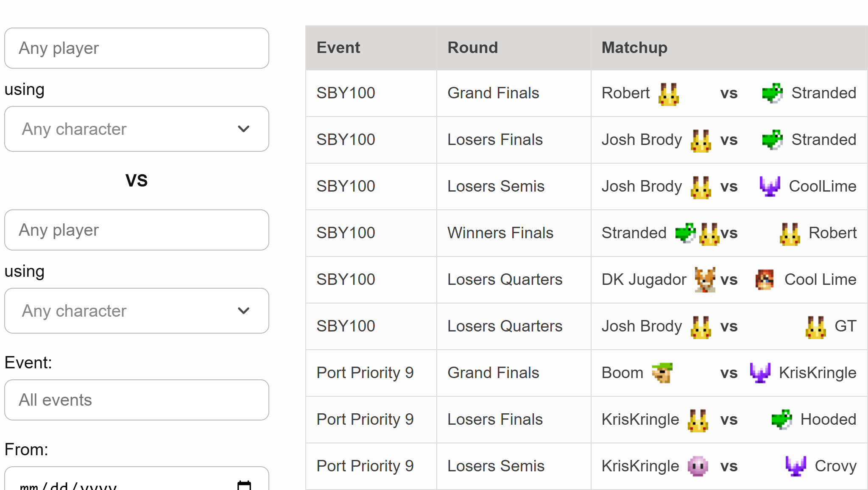Click the Winners Finals round cell
868x490 pixels.
click(x=500, y=233)
